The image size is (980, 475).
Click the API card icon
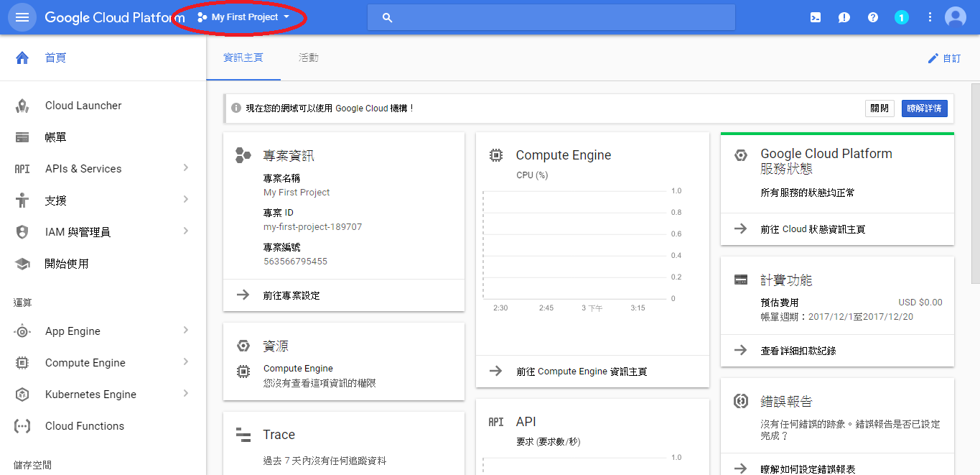pyautogui.click(x=495, y=422)
